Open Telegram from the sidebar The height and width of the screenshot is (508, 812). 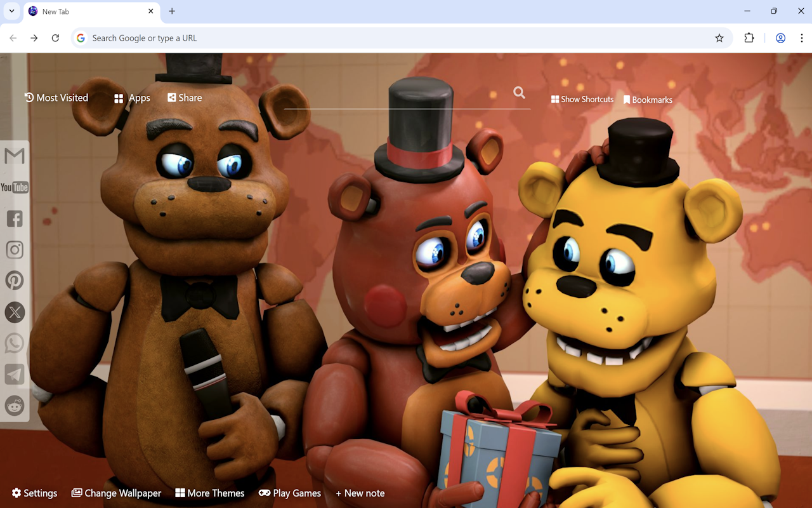pyautogui.click(x=14, y=374)
